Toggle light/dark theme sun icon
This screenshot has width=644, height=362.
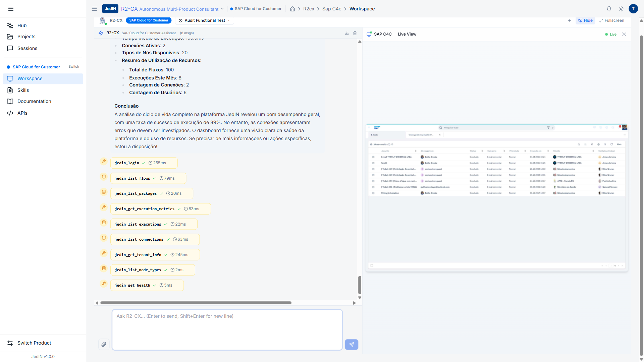click(x=621, y=9)
